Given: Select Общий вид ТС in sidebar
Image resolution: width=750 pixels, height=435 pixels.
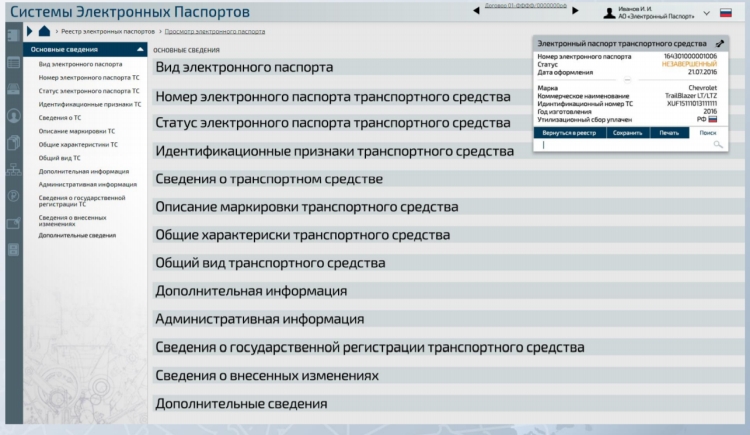Looking at the screenshot, I should [x=59, y=158].
